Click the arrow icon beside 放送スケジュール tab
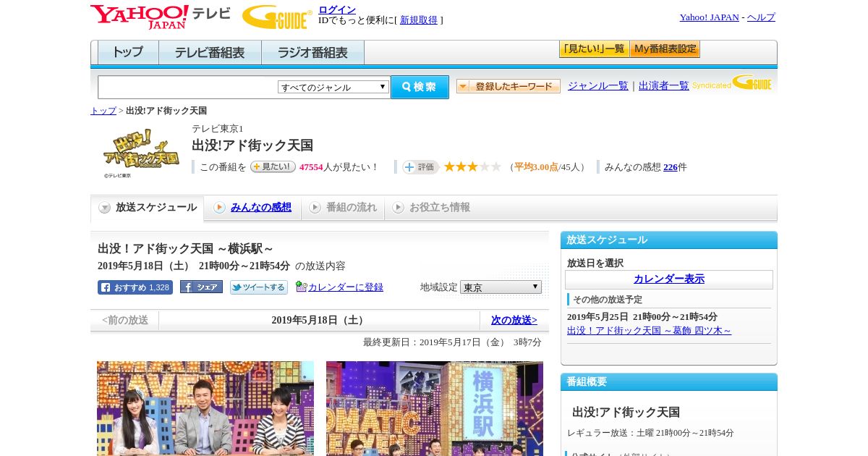The height and width of the screenshot is (456, 868). 105,208
